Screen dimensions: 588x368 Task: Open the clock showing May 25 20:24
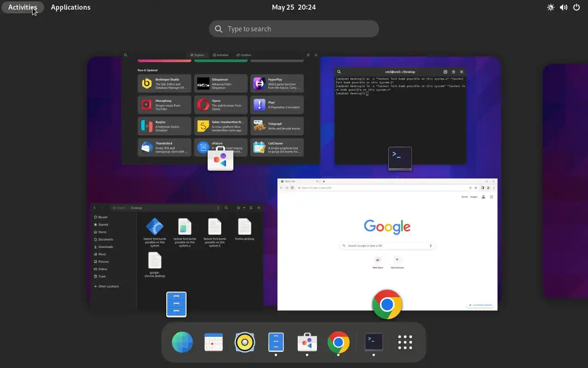(294, 7)
